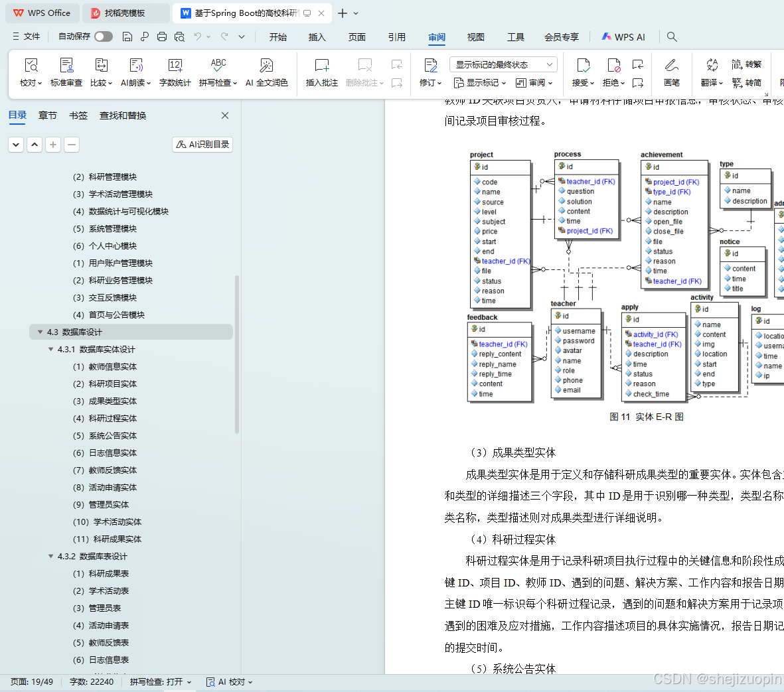
Task: Click the 标准审查 icon
Action: pos(66,66)
